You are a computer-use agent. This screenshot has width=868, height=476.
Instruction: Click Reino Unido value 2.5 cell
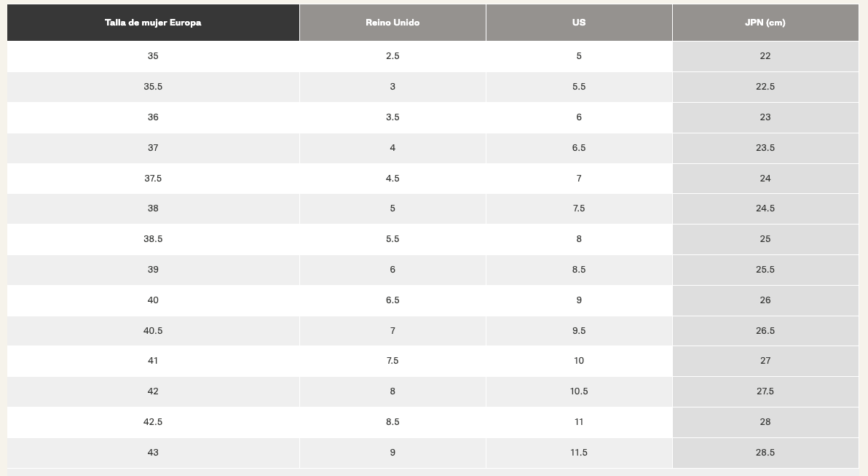click(x=392, y=56)
